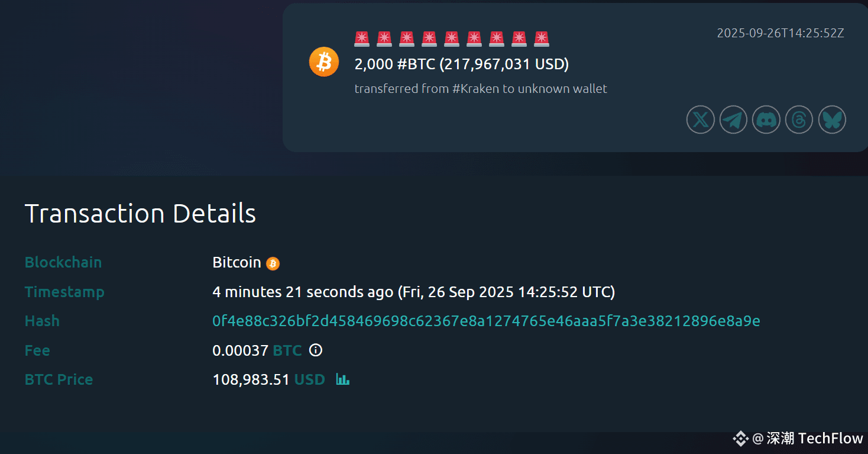The width and height of the screenshot is (868, 454).
Task: Select the Transaction Details heading
Action: tap(140, 213)
